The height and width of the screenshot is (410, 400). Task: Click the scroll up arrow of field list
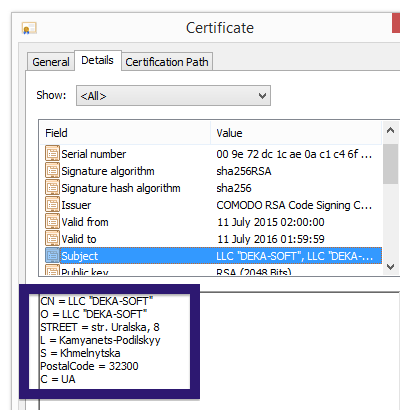(390, 130)
